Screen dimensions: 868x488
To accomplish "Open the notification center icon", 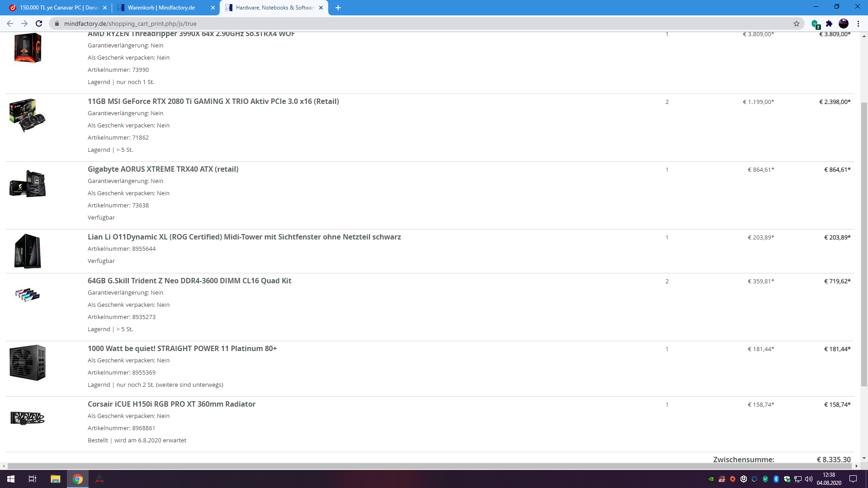I will click(853, 479).
